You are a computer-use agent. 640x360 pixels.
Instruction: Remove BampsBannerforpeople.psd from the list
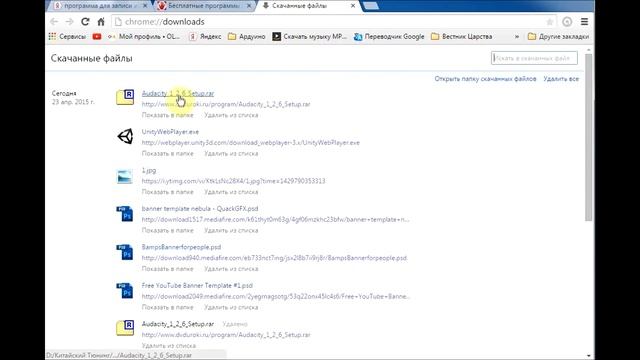click(x=231, y=269)
